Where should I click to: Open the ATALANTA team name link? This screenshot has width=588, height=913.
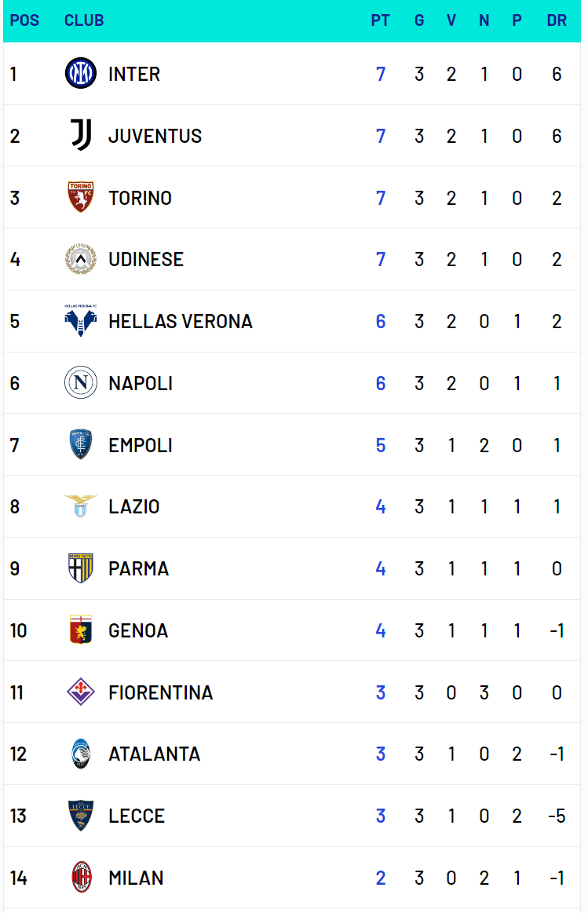(x=155, y=754)
